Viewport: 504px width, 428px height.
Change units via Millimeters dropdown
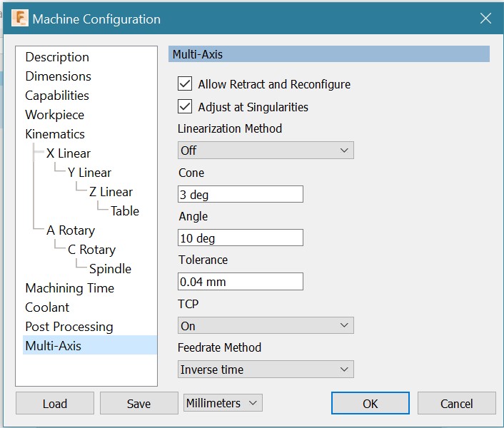click(223, 403)
